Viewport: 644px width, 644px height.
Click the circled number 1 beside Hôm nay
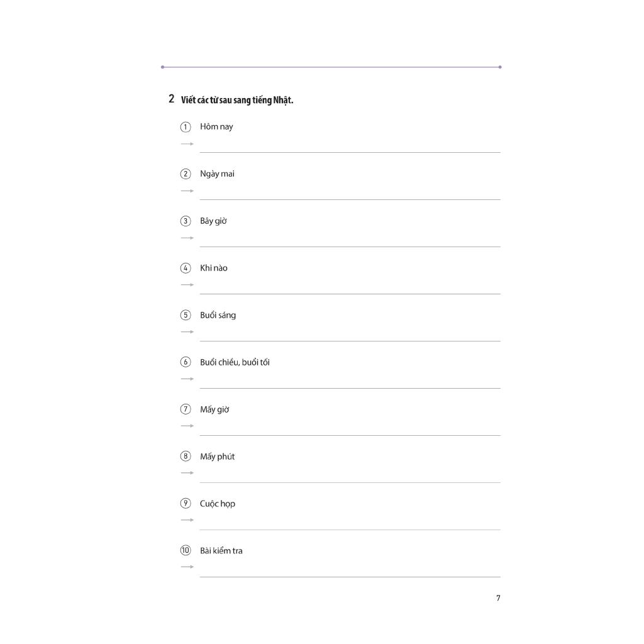click(x=186, y=127)
